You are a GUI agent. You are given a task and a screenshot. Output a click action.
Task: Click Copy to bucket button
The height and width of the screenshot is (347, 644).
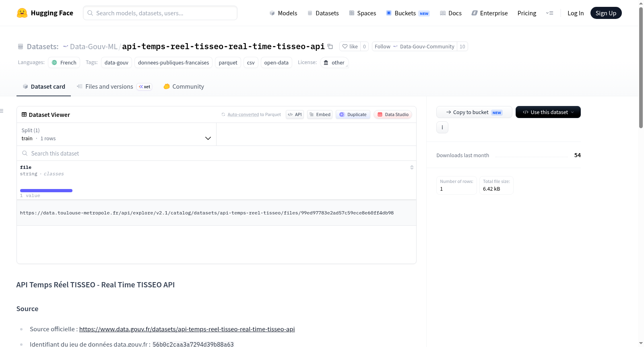[474, 112]
